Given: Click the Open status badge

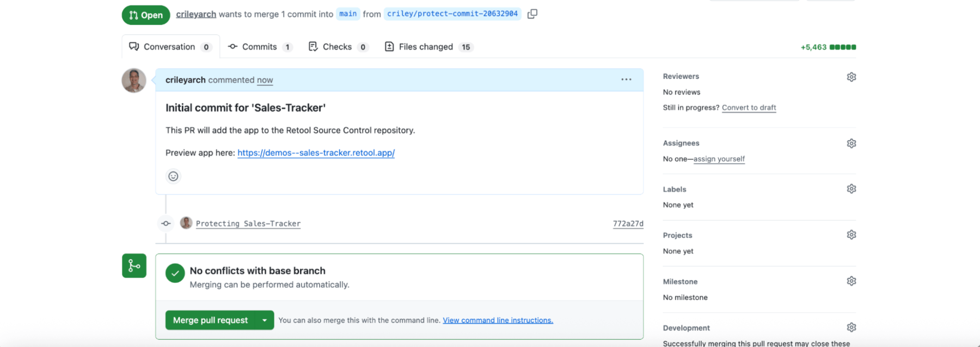Looking at the screenshot, I should (x=146, y=15).
